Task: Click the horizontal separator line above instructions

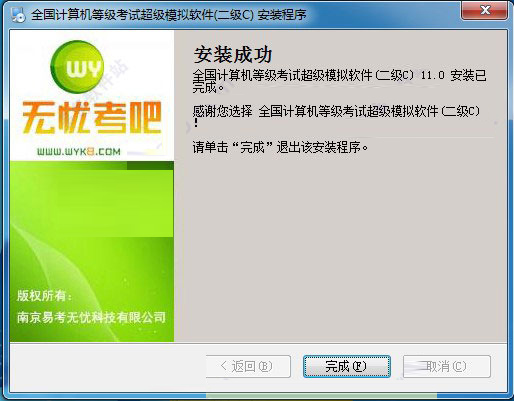Action: click(x=343, y=137)
